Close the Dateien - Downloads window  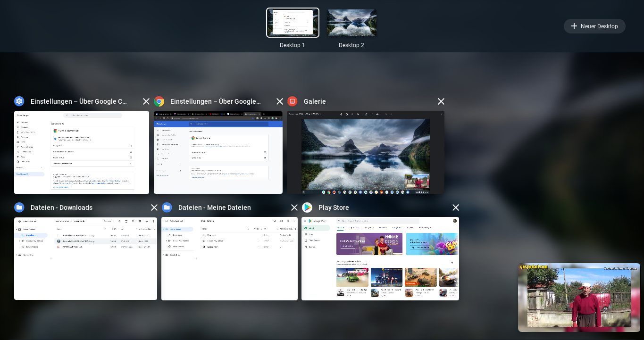point(154,207)
